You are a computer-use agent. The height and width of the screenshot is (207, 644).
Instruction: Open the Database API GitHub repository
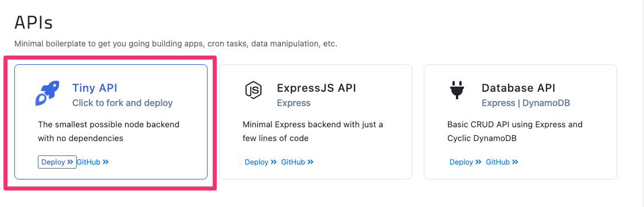coord(502,162)
